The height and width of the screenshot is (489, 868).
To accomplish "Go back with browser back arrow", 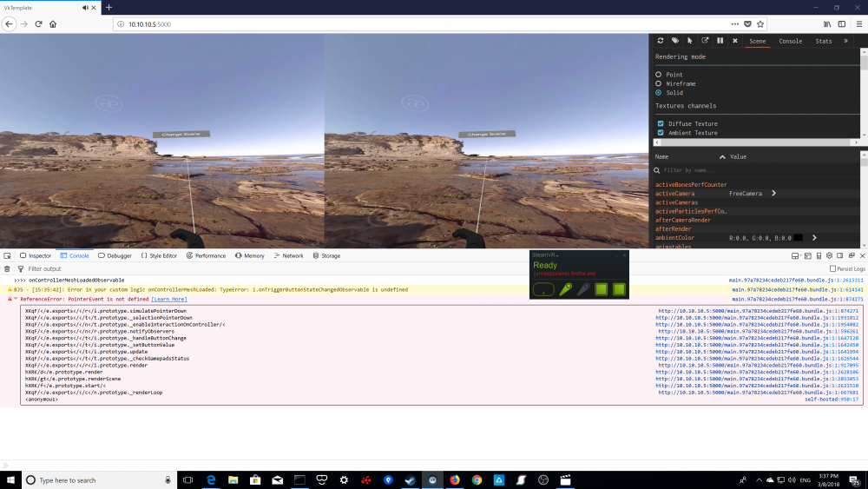I will click(9, 23).
